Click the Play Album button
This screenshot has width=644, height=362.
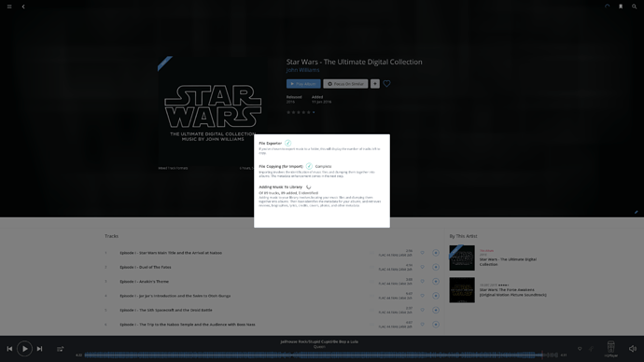[x=303, y=84]
